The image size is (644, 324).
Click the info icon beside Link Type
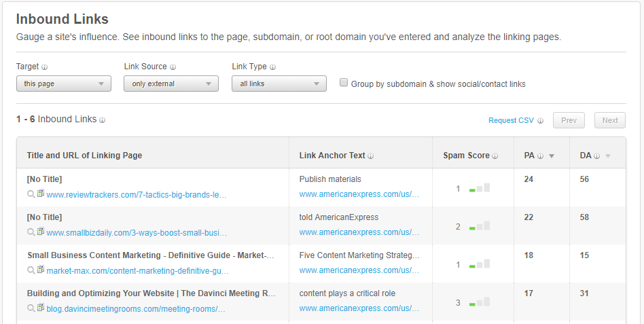pyautogui.click(x=272, y=67)
